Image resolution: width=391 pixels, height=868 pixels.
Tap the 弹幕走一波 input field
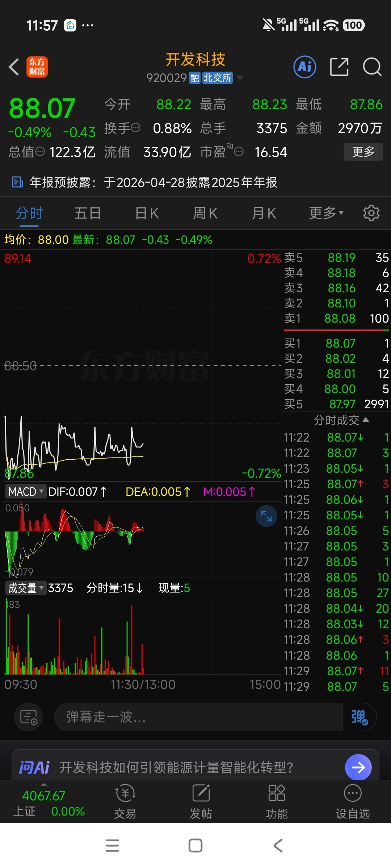click(x=198, y=717)
